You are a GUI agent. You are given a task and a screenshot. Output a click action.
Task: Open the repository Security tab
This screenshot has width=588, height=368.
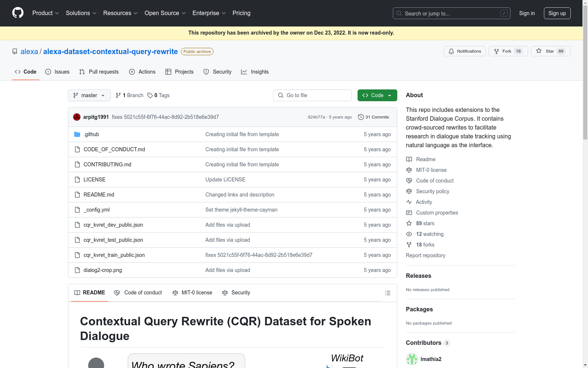[x=218, y=72]
